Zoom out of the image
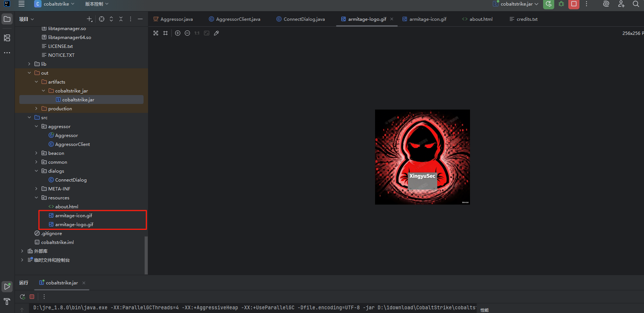The width and height of the screenshot is (644, 313). [x=187, y=33]
